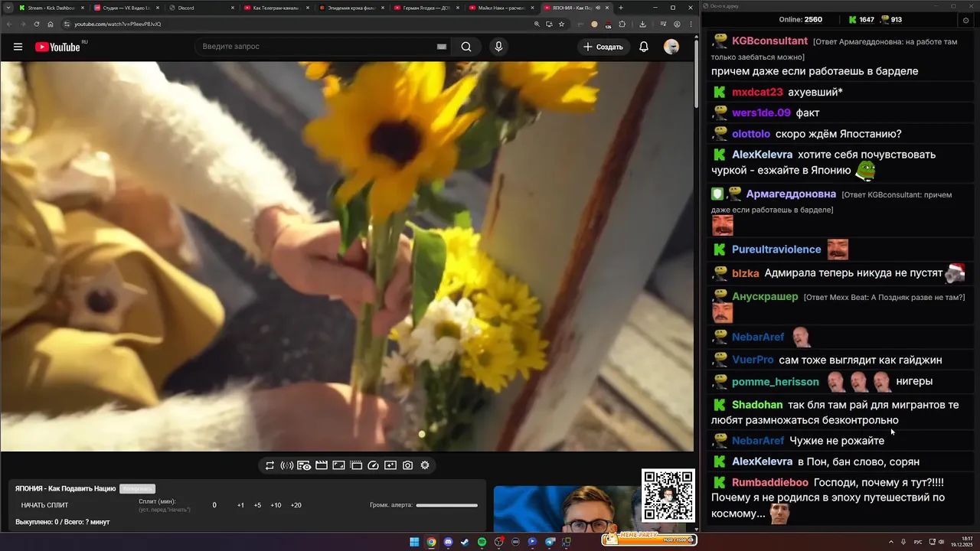The width and height of the screenshot is (980, 551).
Task: Click the dashed-frame icon in player toolbar
Action: 356,465
